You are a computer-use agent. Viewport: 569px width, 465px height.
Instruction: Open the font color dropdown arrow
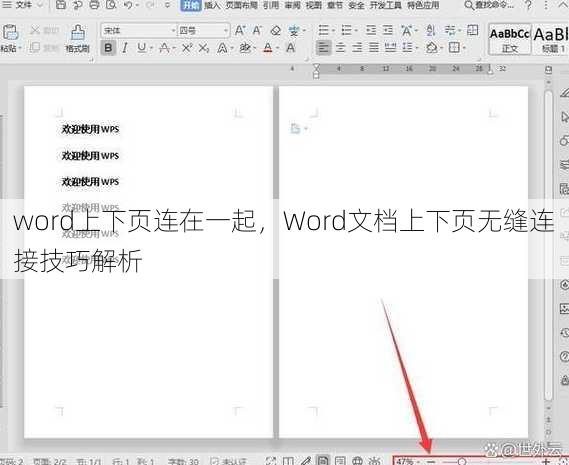pyautogui.click(x=278, y=48)
